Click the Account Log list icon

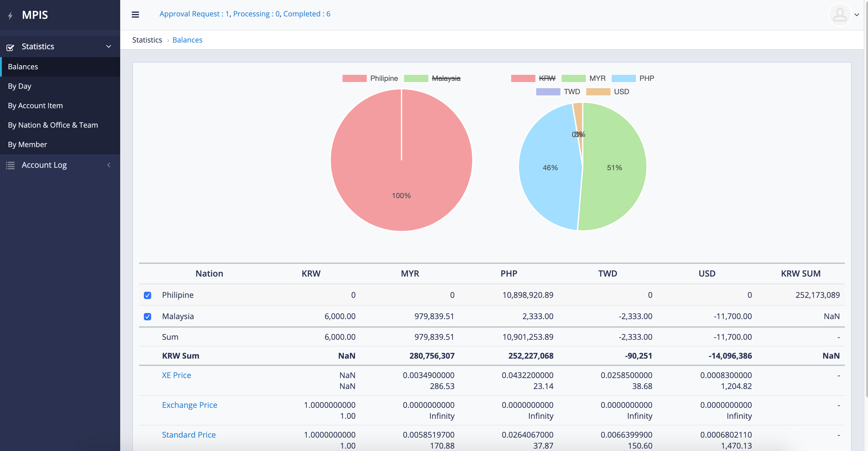[x=10, y=165]
